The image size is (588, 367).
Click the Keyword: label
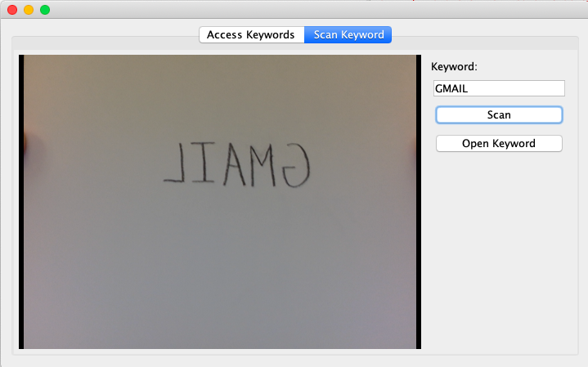click(454, 67)
